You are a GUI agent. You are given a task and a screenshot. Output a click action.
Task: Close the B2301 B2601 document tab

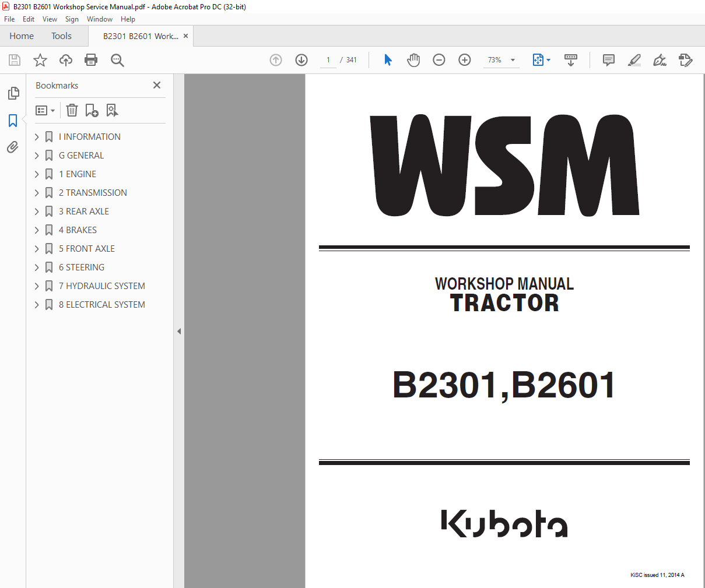(185, 36)
